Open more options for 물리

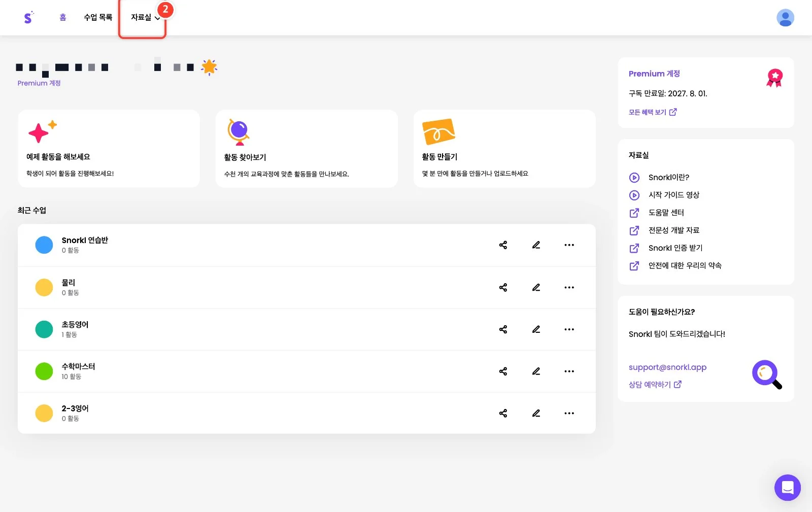pos(569,288)
